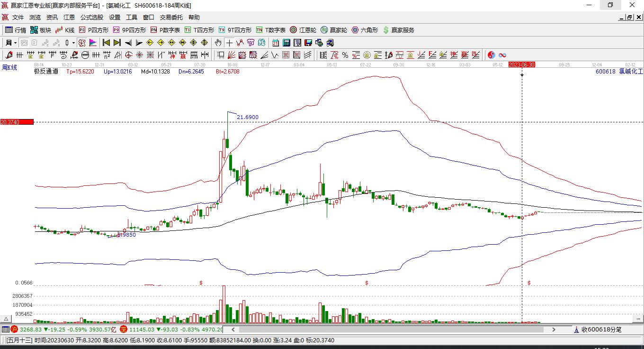
Task: Click the up triangle below volume axis
Action: 6,319
